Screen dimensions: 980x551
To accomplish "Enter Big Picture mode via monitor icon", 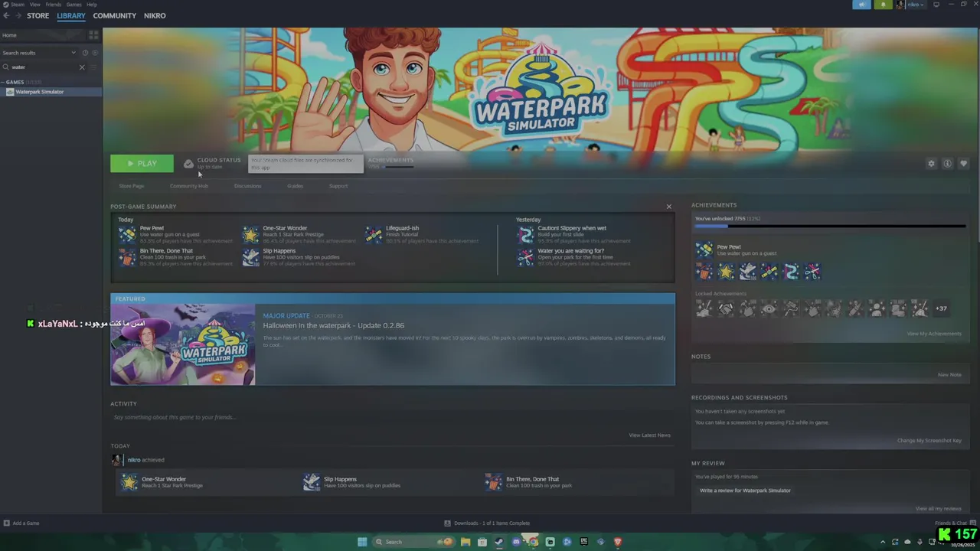I will tap(936, 5).
